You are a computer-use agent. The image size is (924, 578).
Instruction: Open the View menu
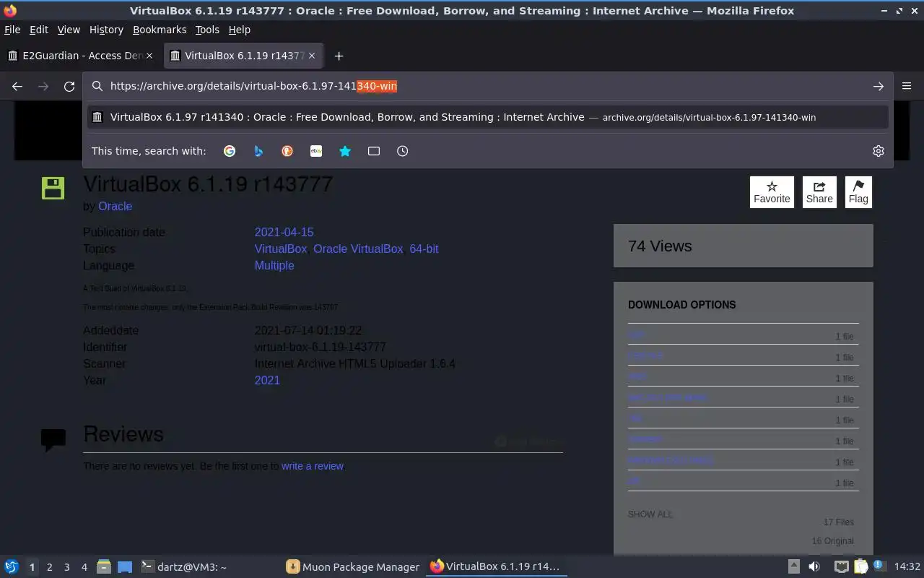tap(69, 30)
